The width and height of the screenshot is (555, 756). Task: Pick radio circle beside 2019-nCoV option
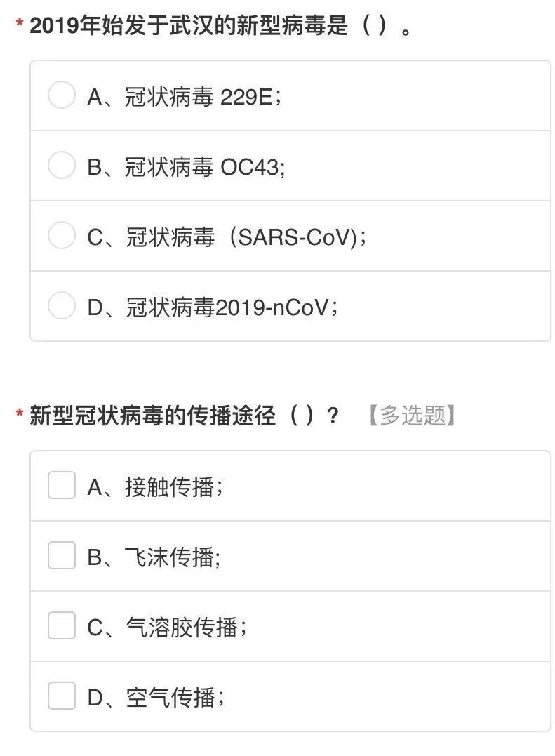tap(61, 306)
